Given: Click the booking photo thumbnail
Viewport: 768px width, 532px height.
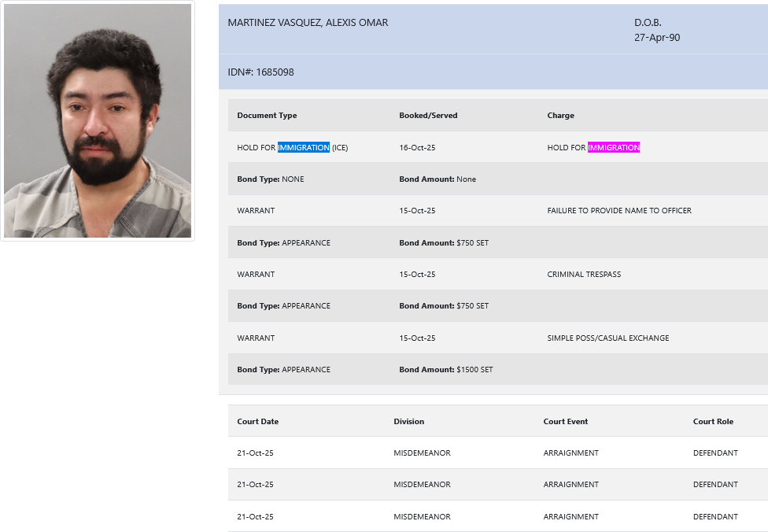Looking at the screenshot, I should (98, 121).
